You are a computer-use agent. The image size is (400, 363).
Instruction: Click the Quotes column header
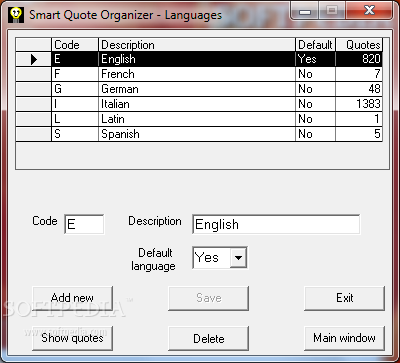click(359, 45)
